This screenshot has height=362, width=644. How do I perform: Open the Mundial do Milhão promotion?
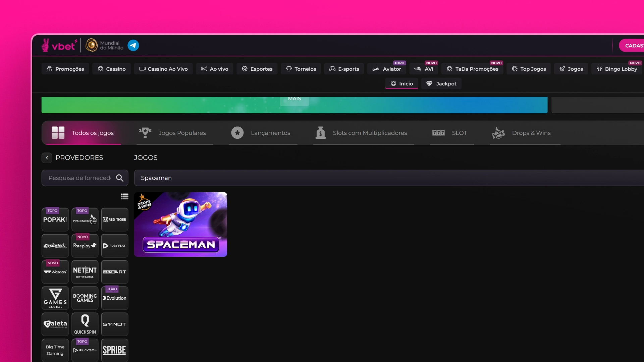(105, 45)
